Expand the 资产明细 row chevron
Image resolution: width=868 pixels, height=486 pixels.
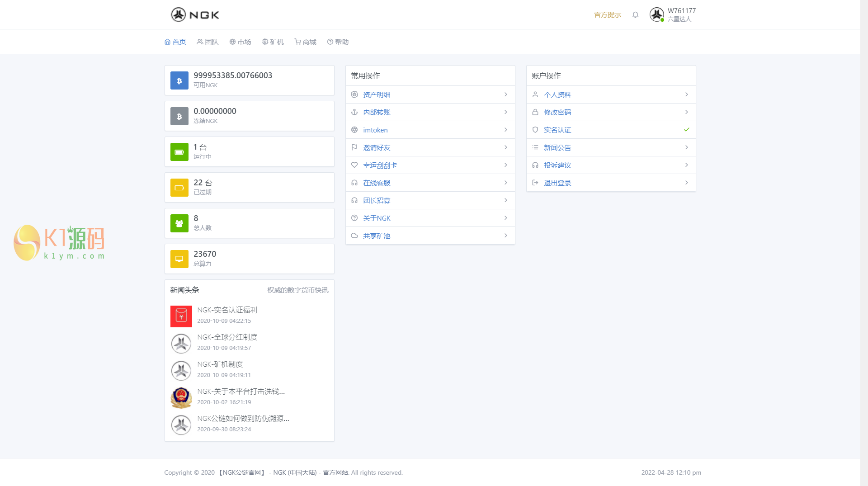click(x=506, y=94)
